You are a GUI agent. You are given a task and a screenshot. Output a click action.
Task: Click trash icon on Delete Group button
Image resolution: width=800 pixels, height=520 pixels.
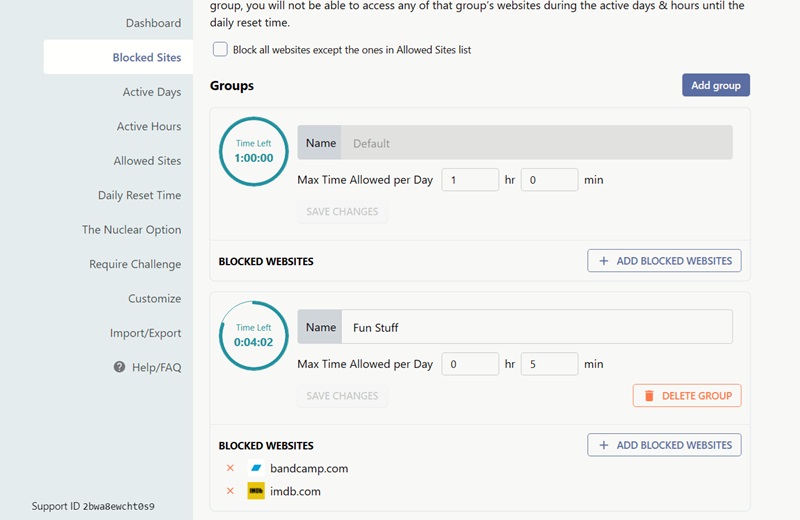coord(649,395)
